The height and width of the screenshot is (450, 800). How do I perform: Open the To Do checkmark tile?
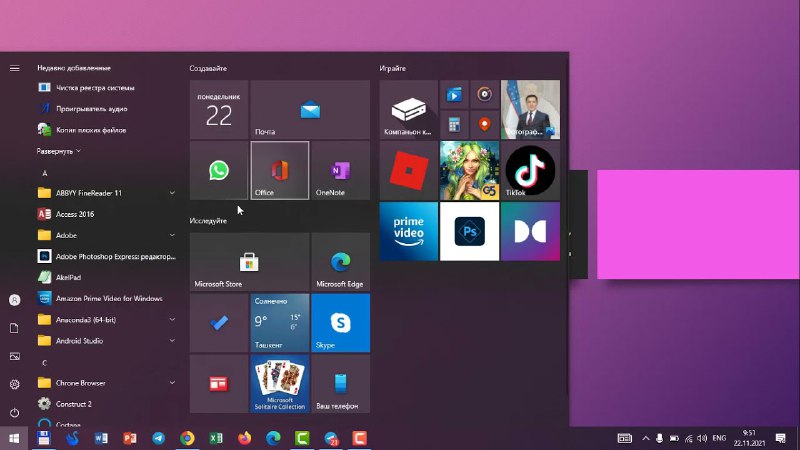click(219, 322)
